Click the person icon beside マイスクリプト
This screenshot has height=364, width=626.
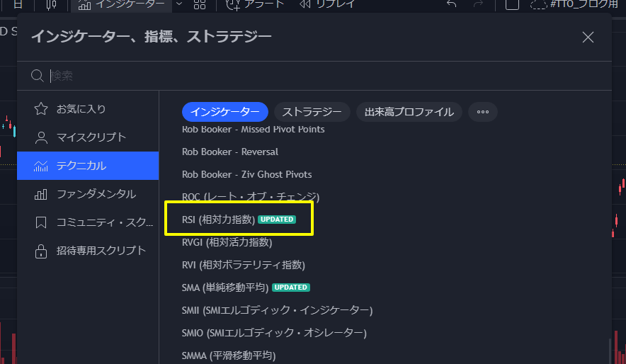[41, 137]
